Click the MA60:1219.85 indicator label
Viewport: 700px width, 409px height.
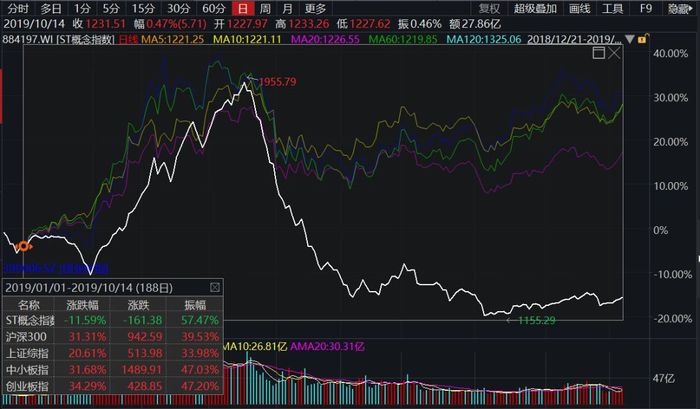pyautogui.click(x=403, y=39)
